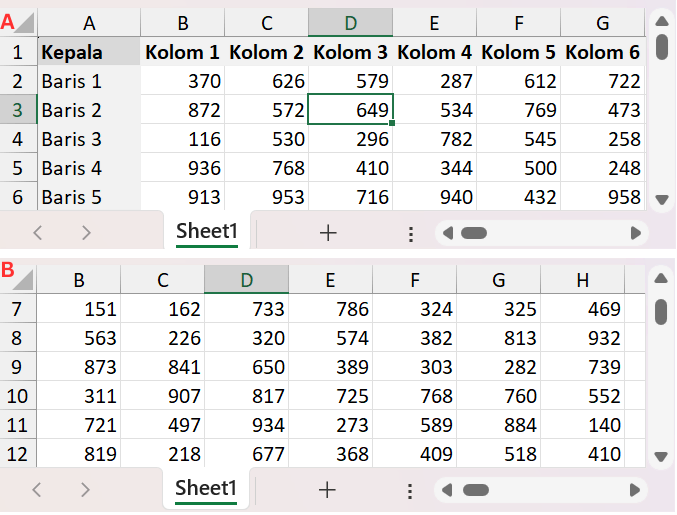Open sheet tab options dots in bottom pane

tap(410, 490)
